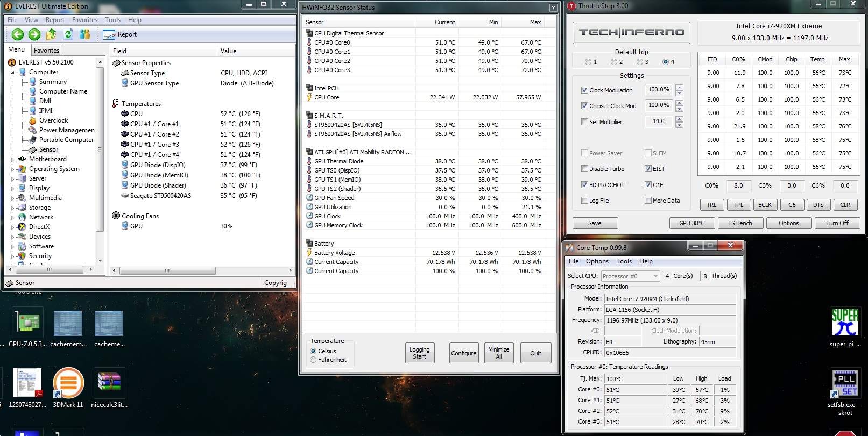Click the Report icon in EVEREST toolbar

pos(109,34)
